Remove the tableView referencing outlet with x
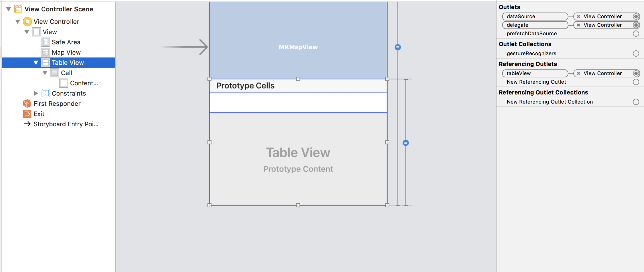 tap(579, 73)
